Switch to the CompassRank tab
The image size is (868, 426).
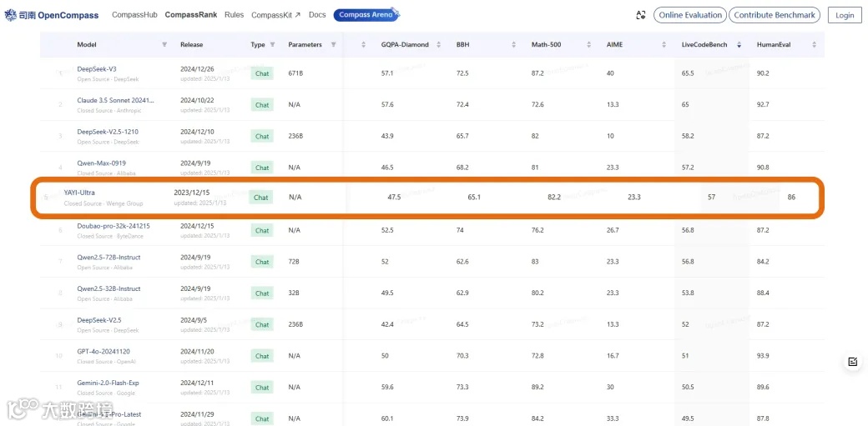(x=191, y=15)
